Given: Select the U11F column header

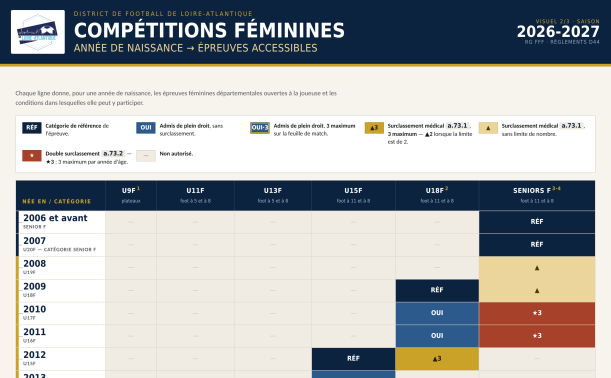Looking at the screenshot, I should click(x=195, y=195).
